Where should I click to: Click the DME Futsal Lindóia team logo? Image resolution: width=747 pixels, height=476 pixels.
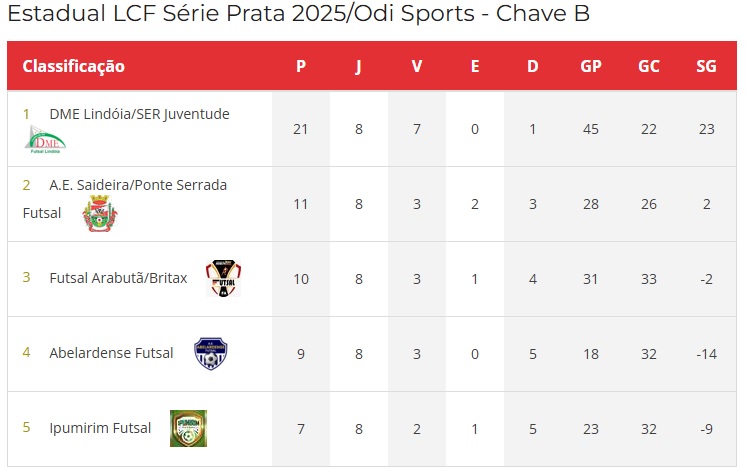pos(45,139)
